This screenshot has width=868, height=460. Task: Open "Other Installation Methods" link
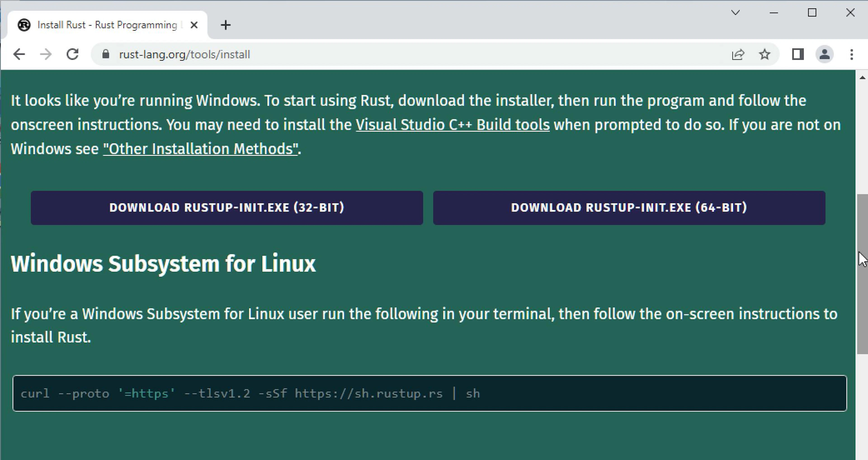(201, 149)
